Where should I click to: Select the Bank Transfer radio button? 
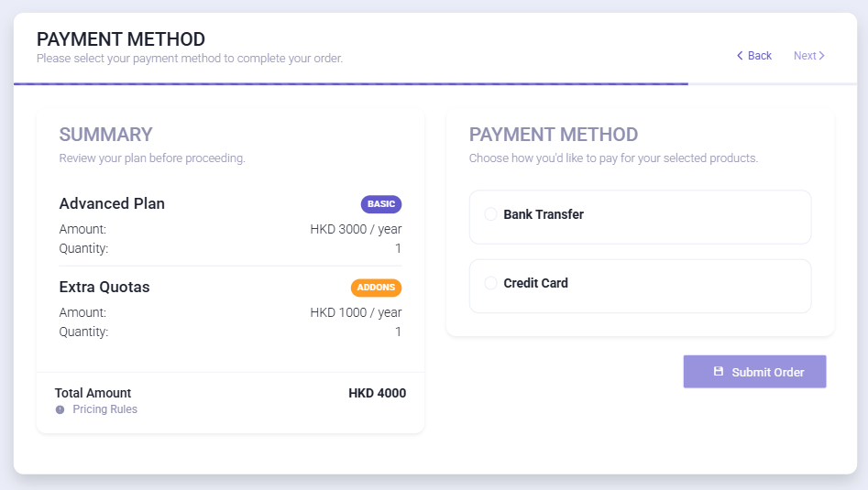490,214
